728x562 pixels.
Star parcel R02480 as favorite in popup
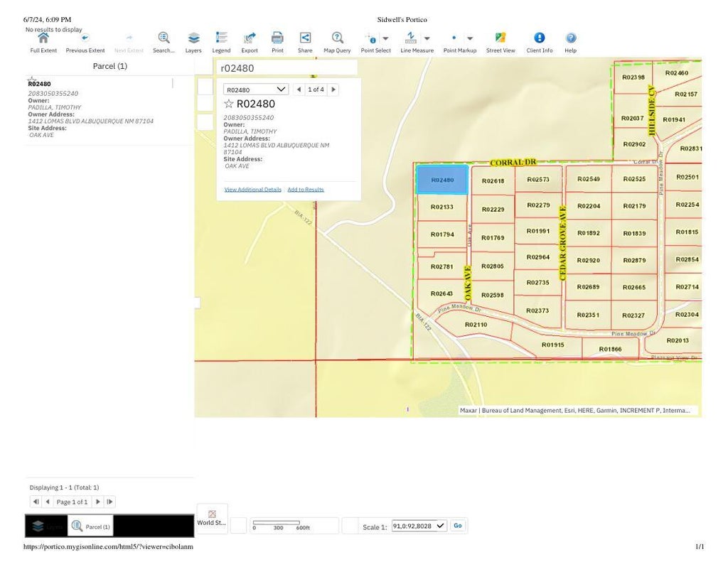(229, 104)
